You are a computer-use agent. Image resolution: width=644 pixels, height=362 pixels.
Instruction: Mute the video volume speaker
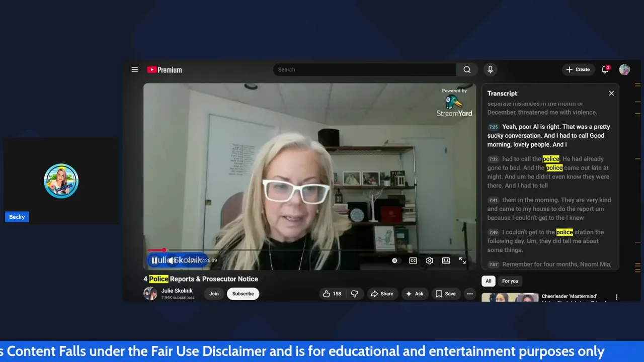(x=171, y=260)
